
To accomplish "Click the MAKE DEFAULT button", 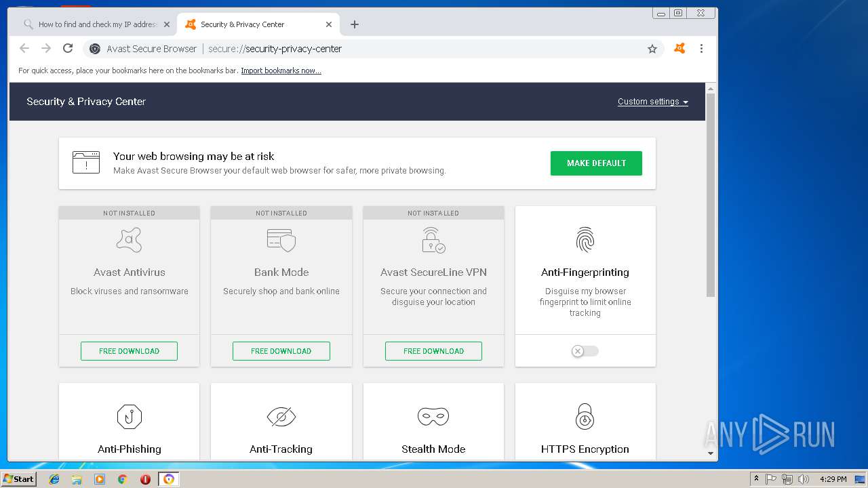I will coord(596,163).
